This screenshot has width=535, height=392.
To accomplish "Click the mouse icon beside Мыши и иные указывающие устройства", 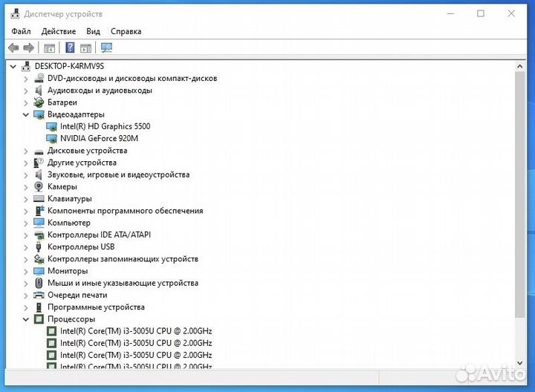I will (x=39, y=283).
